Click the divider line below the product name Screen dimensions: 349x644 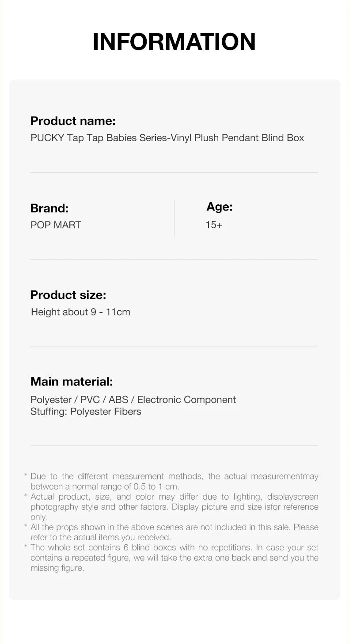tap(174, 172)
